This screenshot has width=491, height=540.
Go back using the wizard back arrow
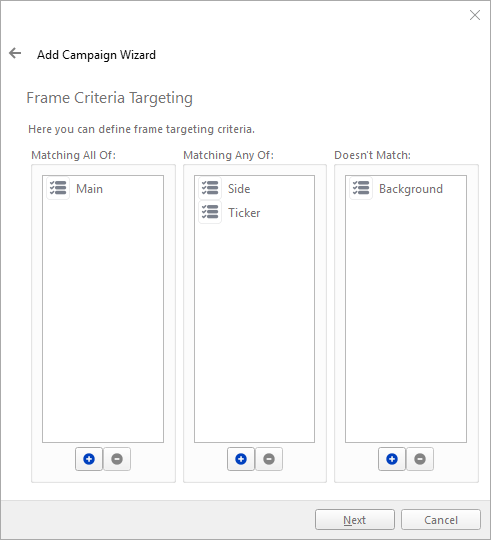pyautogui.click(x=15, y=53)
